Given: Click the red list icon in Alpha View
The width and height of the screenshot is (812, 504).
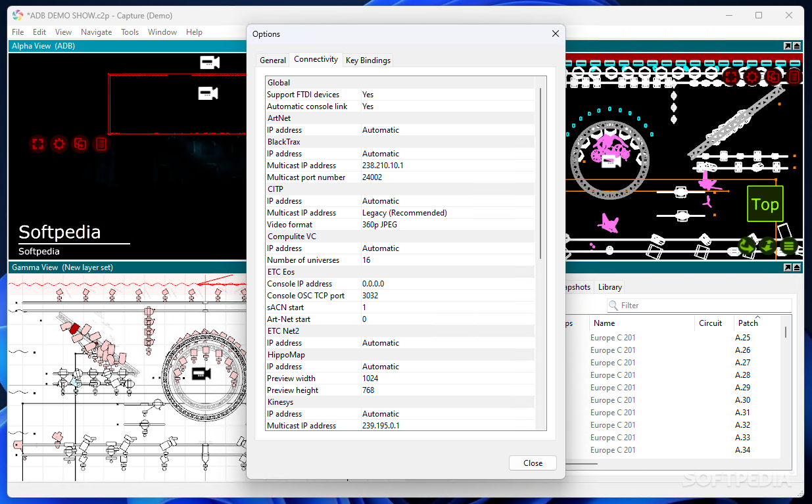Looking at the screenshot, I should [101, 143].
